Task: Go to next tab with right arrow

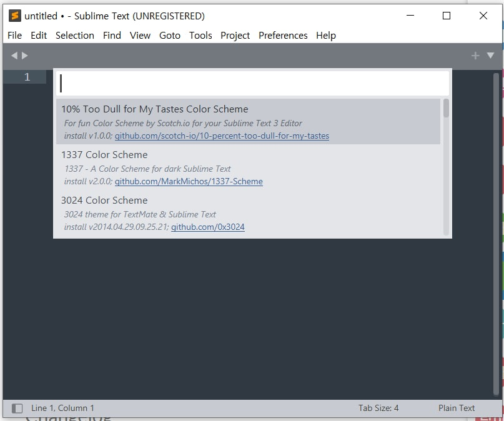Action: pyautogui.click(x=25, y=56)
